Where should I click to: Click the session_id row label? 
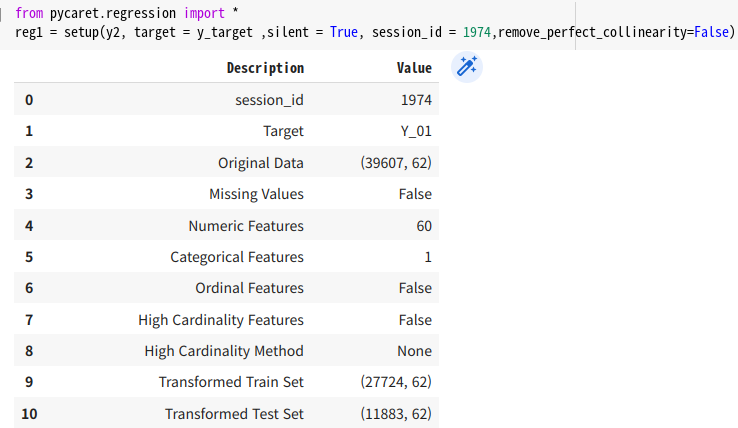coord(269,100)
